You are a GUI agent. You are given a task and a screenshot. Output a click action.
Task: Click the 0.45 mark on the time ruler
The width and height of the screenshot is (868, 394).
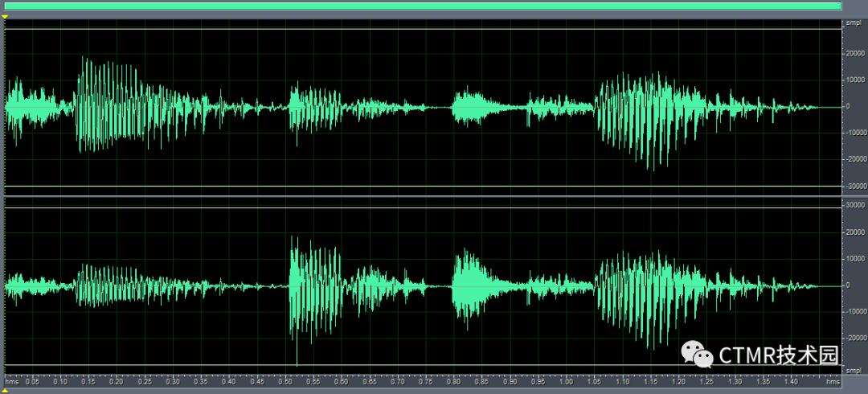pyautogui.click(x=257, y=383)
